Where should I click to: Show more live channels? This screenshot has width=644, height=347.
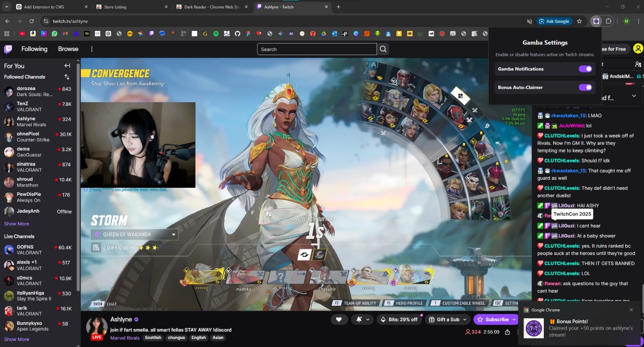(x=17, y=339)
